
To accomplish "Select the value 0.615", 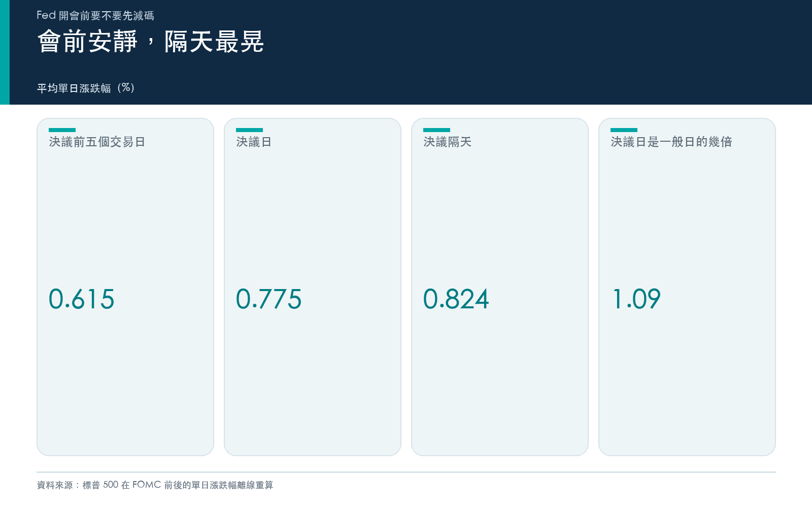I will [x=82, y=299].
